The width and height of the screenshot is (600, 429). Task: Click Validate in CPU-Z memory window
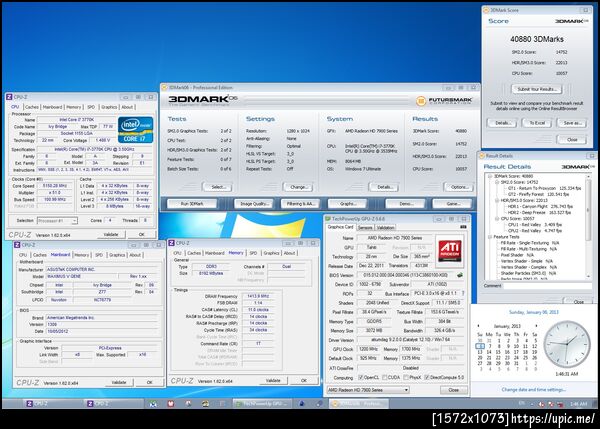coord(272,381)
